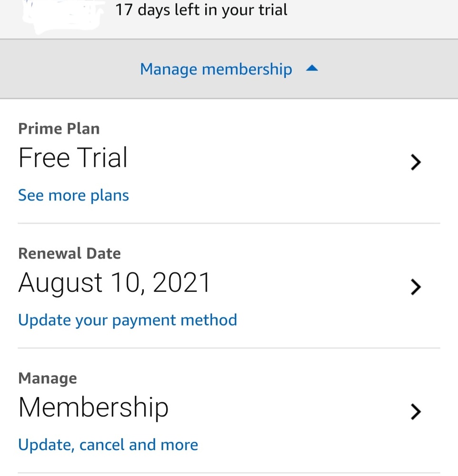Click the small Manage label

point(47,378)
